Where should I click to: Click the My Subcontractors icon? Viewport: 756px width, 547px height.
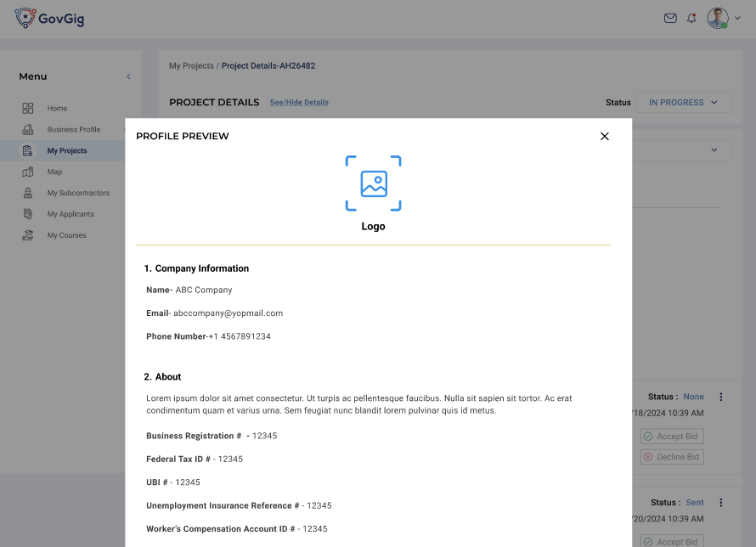point(28,194)
